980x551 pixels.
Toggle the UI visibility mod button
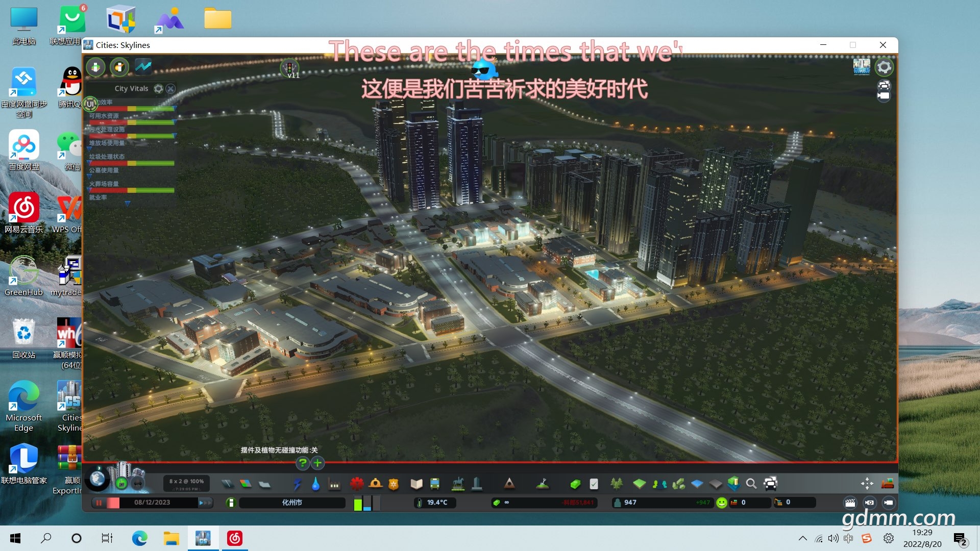pyautogui.click(x=90, y=104)
